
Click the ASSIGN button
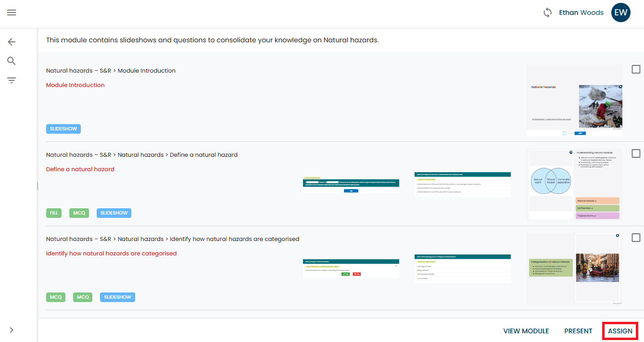[x=620, y=331]
